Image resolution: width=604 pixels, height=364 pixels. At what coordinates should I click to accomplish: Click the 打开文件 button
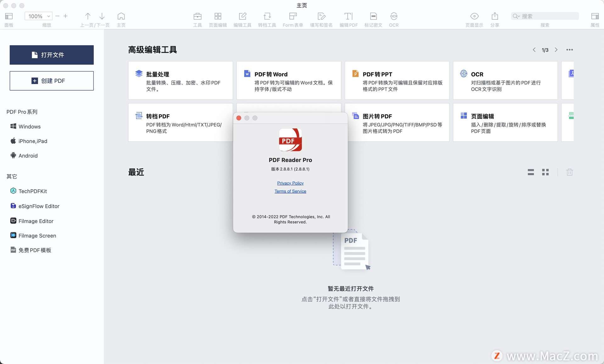(x=52, y=54)
